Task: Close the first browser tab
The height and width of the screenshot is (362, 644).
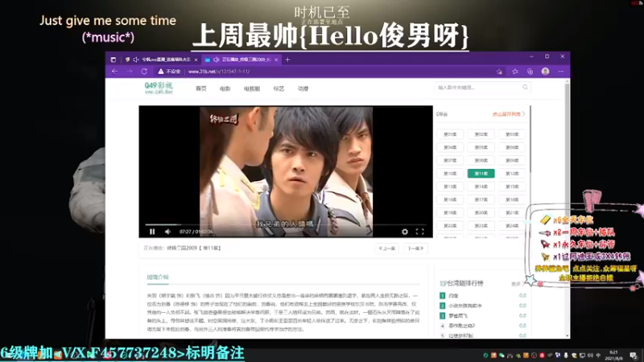Action: coord(196,60)
